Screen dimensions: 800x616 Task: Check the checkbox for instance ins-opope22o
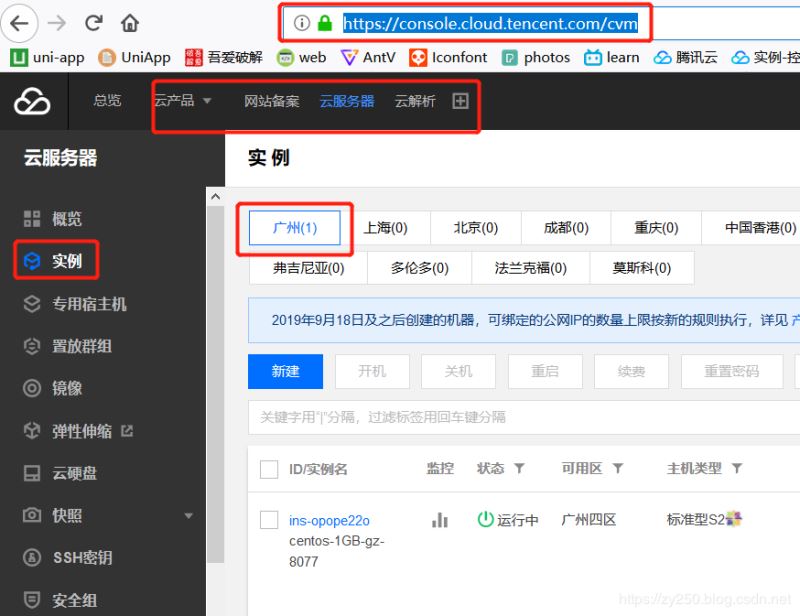(x=269, y=519)
